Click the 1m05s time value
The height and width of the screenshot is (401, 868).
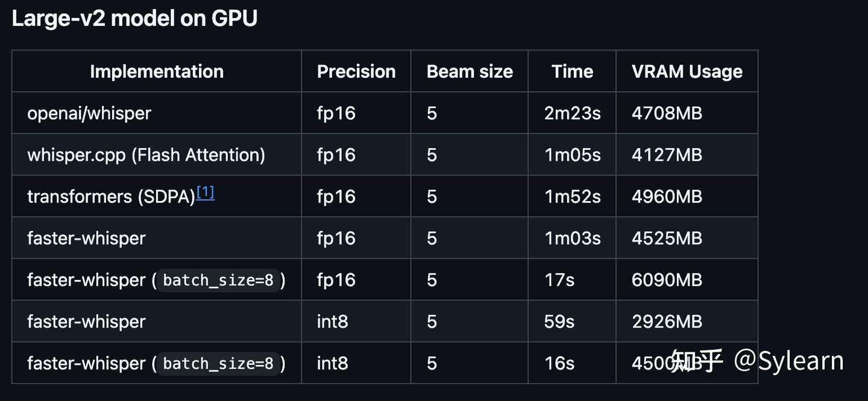[572, 155]
